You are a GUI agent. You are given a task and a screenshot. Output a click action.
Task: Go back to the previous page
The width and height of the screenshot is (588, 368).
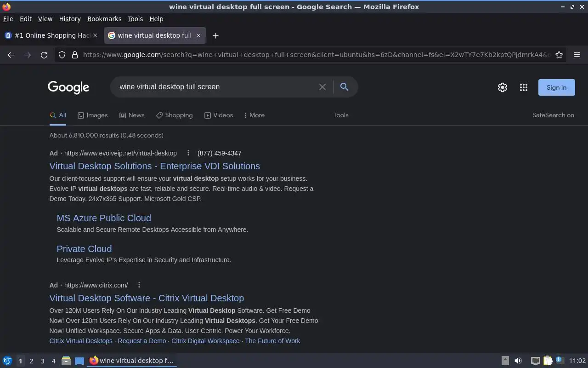(x=11, y=55)
